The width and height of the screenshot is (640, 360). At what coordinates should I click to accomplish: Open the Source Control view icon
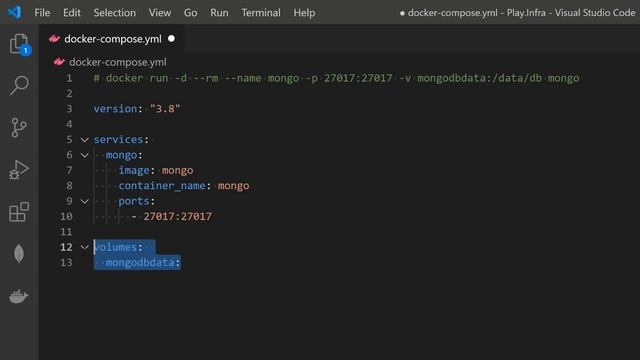point(19,128)
